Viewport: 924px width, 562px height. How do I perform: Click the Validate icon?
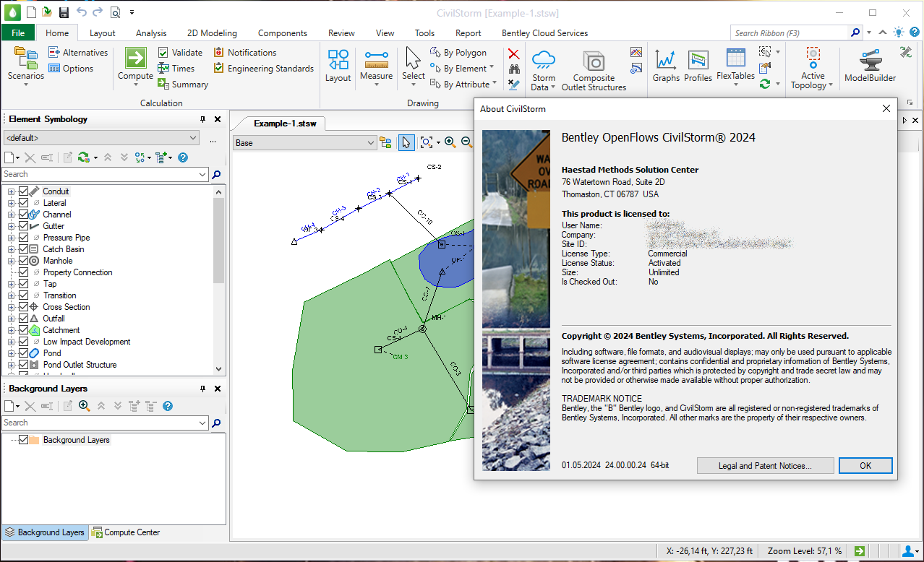pyautogui.click(x=163, y=53)
